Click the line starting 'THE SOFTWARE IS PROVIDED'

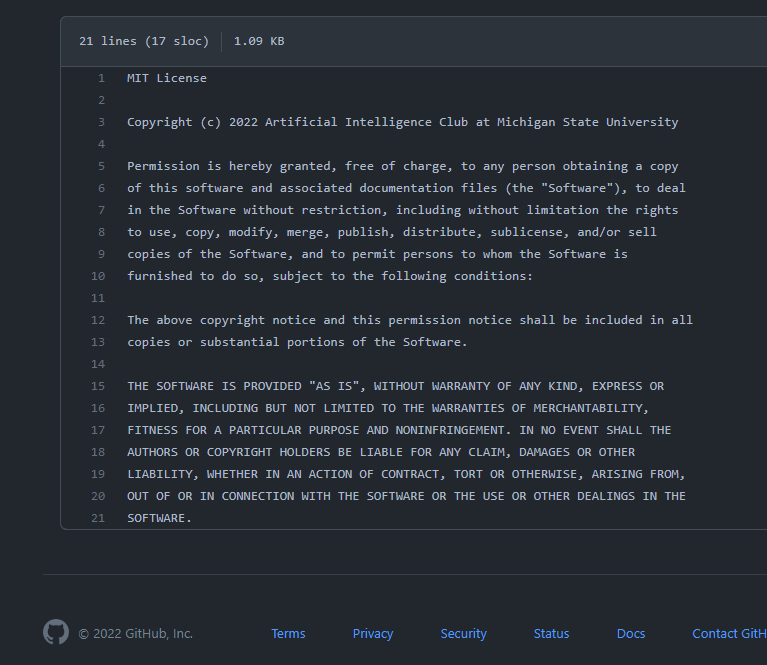click(396, 386)
